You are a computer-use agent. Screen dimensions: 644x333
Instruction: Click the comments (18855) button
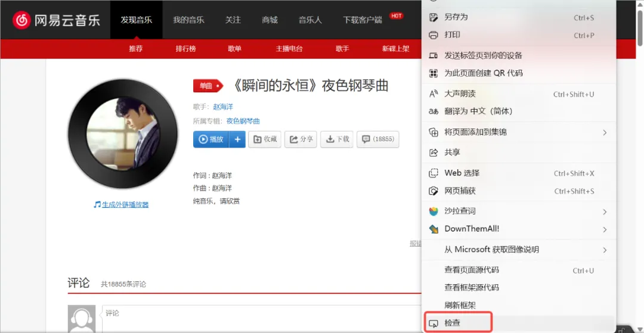(378, 139)
